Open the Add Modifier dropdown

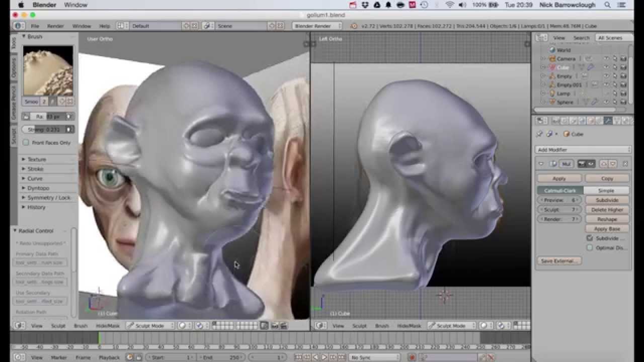click(x=583, y=150)
